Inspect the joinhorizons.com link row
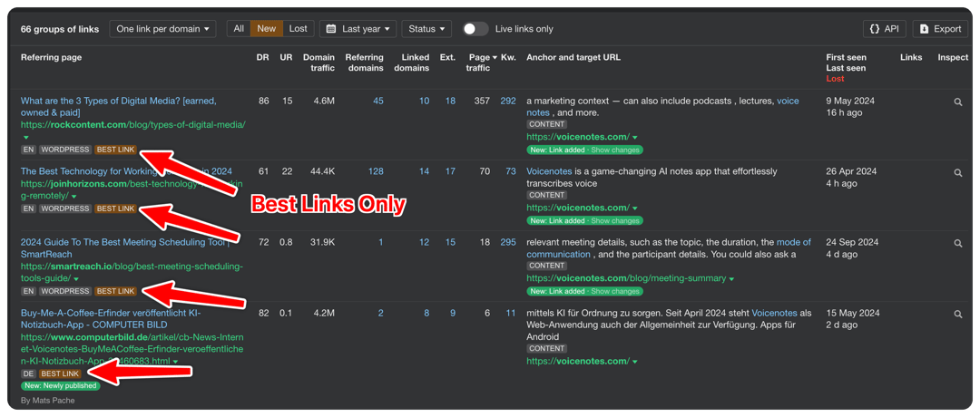980x417 pixels. (958, 172)
